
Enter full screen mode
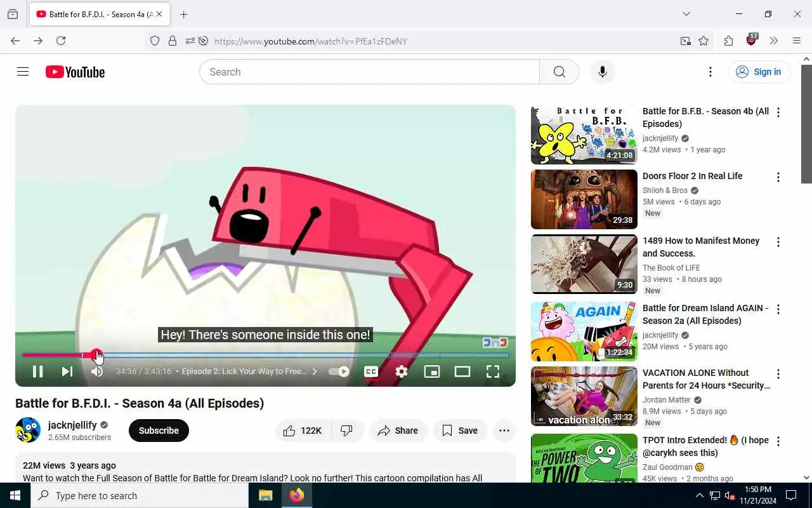click(x=493, y=371)
